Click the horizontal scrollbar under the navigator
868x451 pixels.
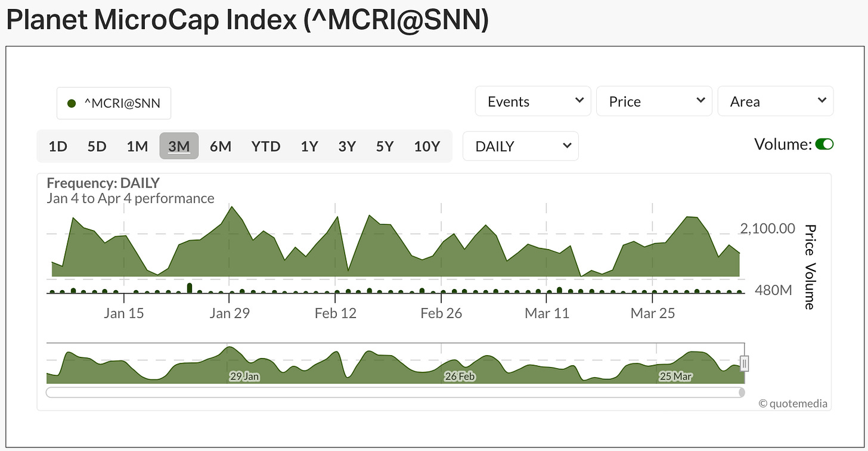[x=395, y=392]
